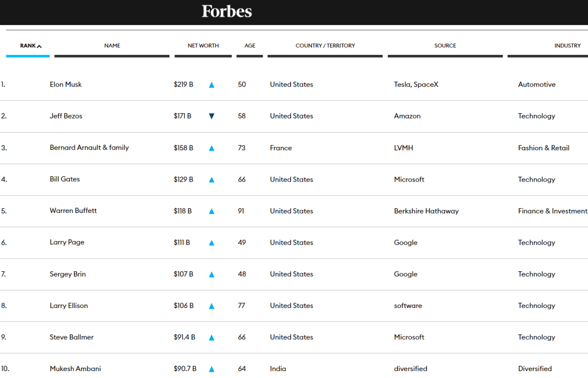This screenshot has width=588, height=378.
Task: Sort by Country / Territory header
Action: pos(325,46)
